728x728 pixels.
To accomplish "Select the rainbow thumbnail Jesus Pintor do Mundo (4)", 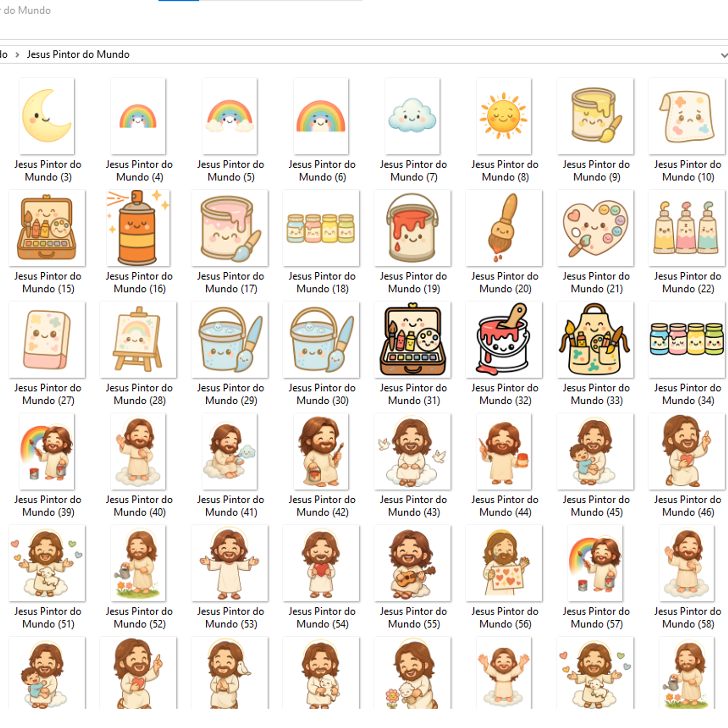I will [x=138, y=116].
